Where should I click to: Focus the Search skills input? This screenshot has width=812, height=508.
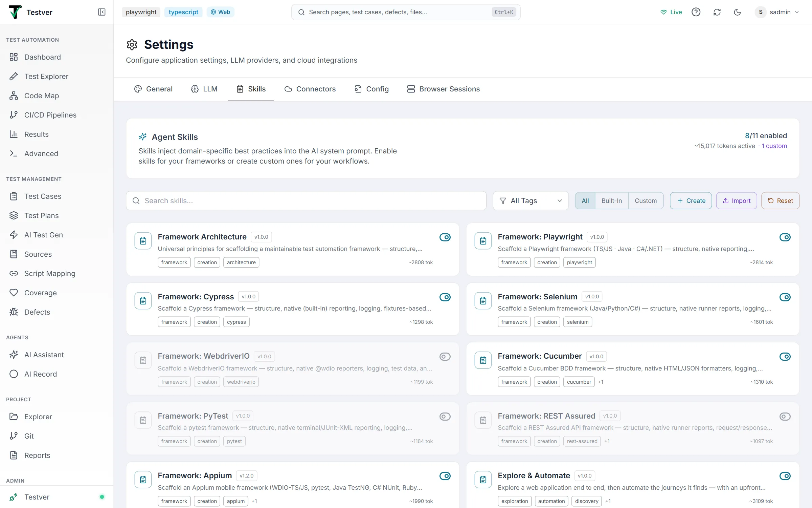coord(306,201)
